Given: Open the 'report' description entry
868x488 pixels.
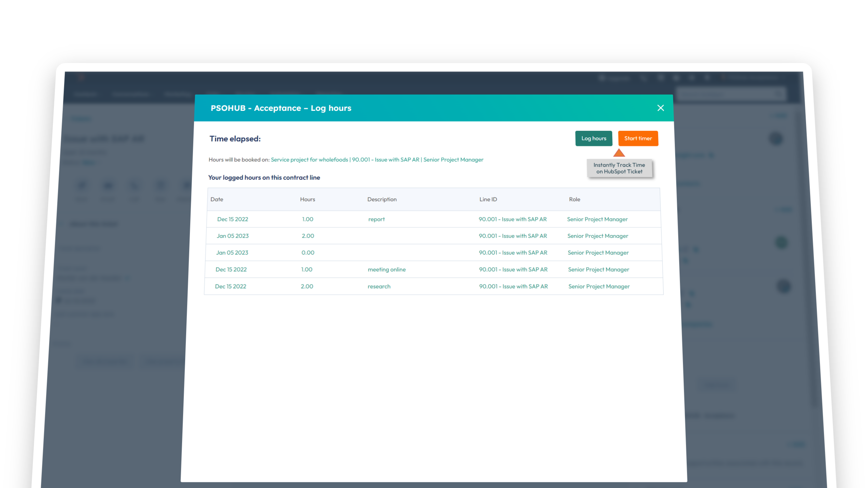Looking at the screenshot, I should 376,219.
